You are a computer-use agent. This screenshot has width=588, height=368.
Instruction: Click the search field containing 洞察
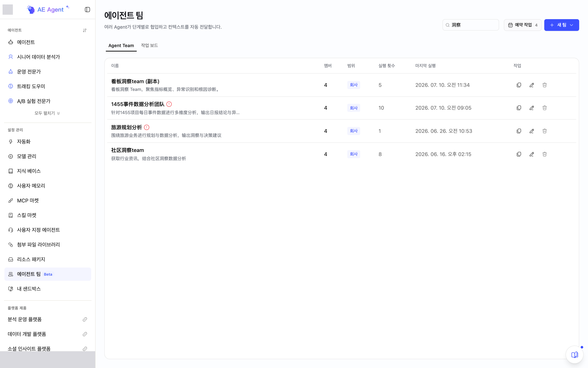tap(471, 25)
